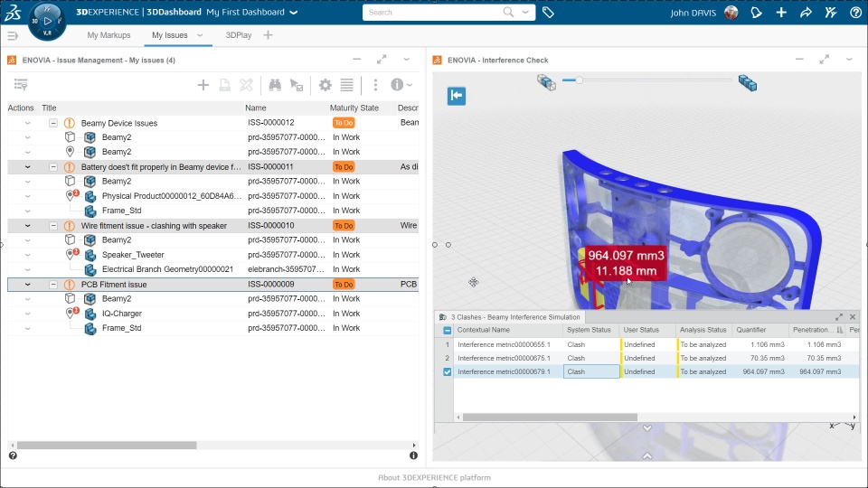Image resolution: width=868 pixels, height=488 pixels.
Task: Click the list view lines icon
Action: pyautogui.click(x=347, y=85)
